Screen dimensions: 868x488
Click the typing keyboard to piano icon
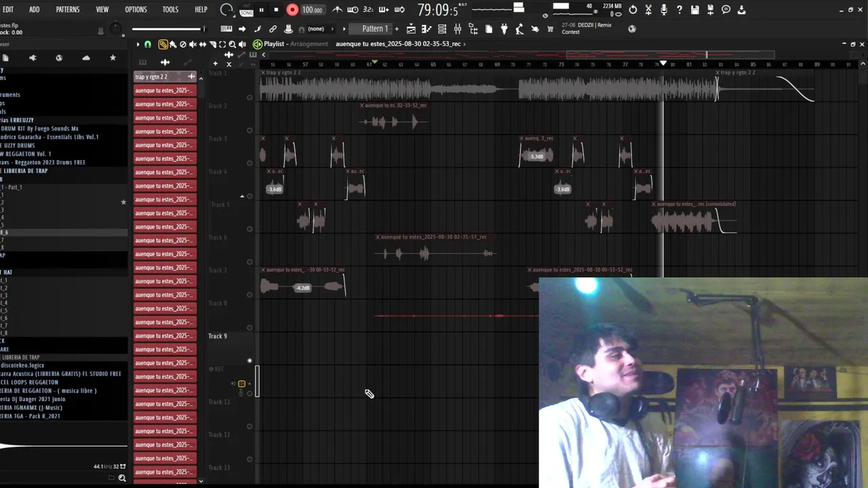point(226,28)
